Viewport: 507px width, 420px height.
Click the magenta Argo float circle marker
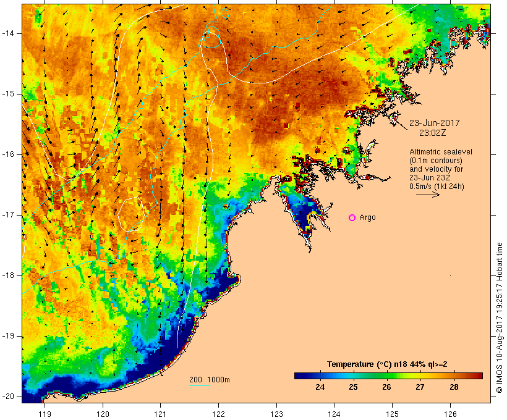(x=352, y=218)
